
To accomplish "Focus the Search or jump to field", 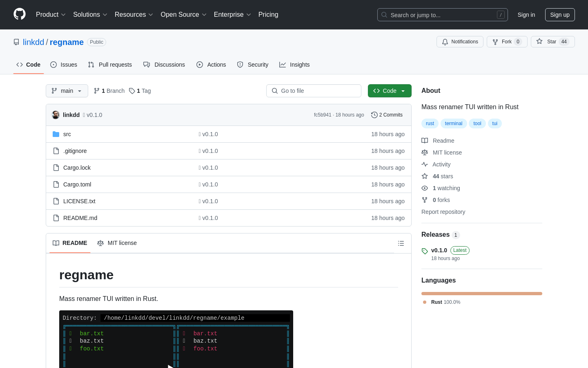I will 443,15.
